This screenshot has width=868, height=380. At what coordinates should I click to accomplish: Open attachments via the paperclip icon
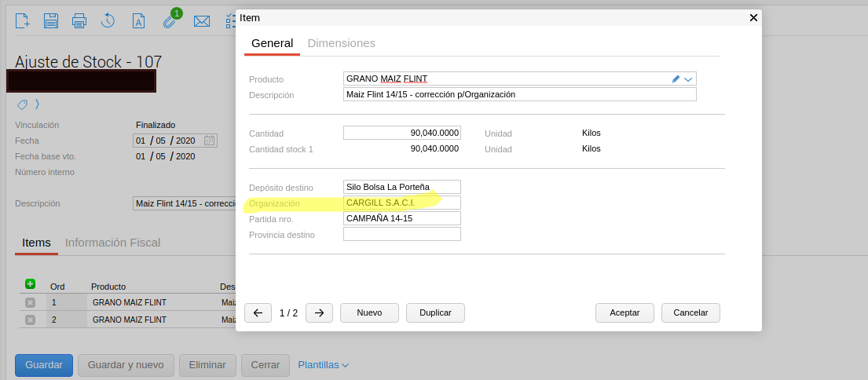pos(168,21)
